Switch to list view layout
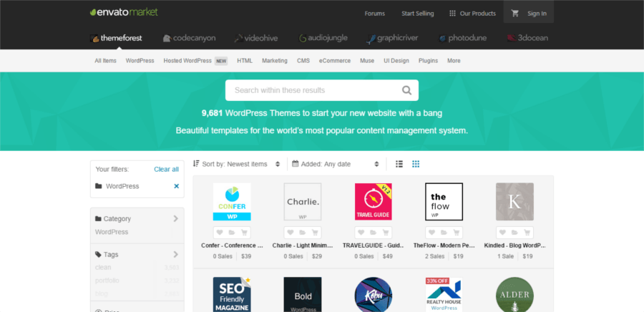Screen dimensions: 644x312 click(399, 164)
